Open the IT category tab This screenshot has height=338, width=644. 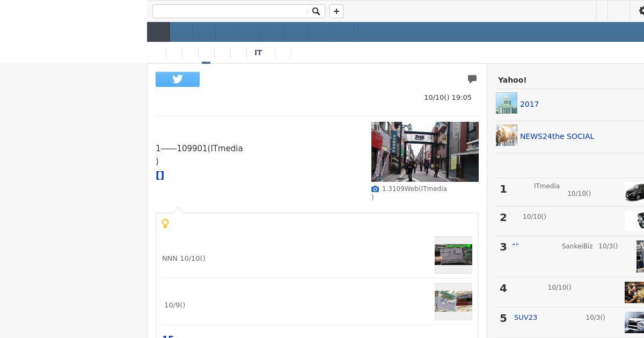tap(258, 53)
